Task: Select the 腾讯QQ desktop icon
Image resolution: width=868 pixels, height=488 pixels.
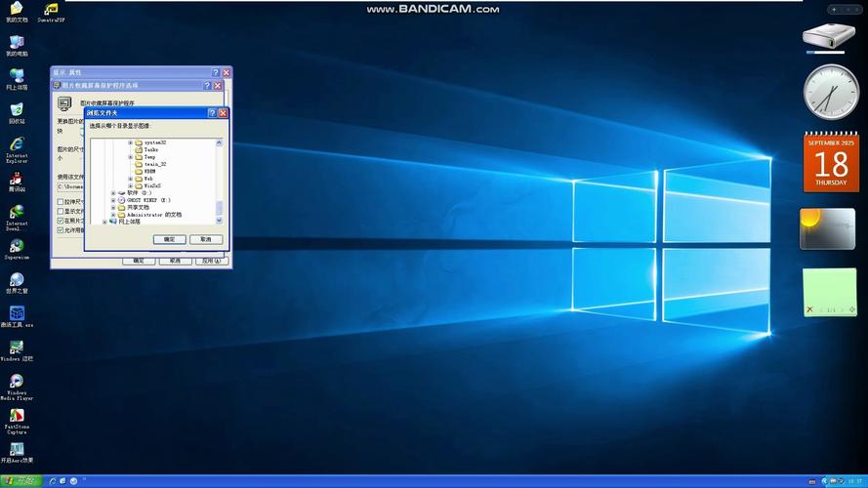Action: click(x=16, y=182)
